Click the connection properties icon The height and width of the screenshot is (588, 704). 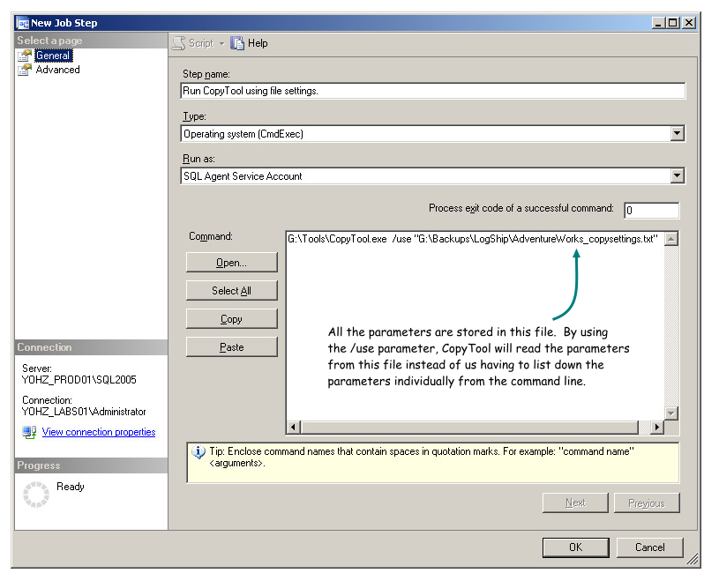click(x=29, y=432)
